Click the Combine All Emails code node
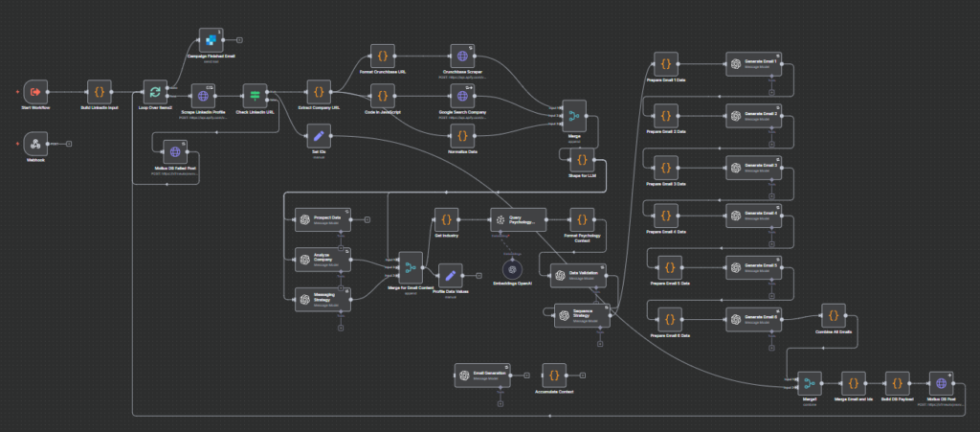 click(835, 314)
